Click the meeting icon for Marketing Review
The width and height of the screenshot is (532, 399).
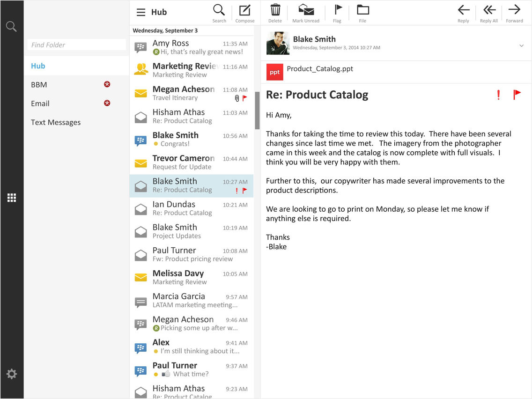click(141, 69)
